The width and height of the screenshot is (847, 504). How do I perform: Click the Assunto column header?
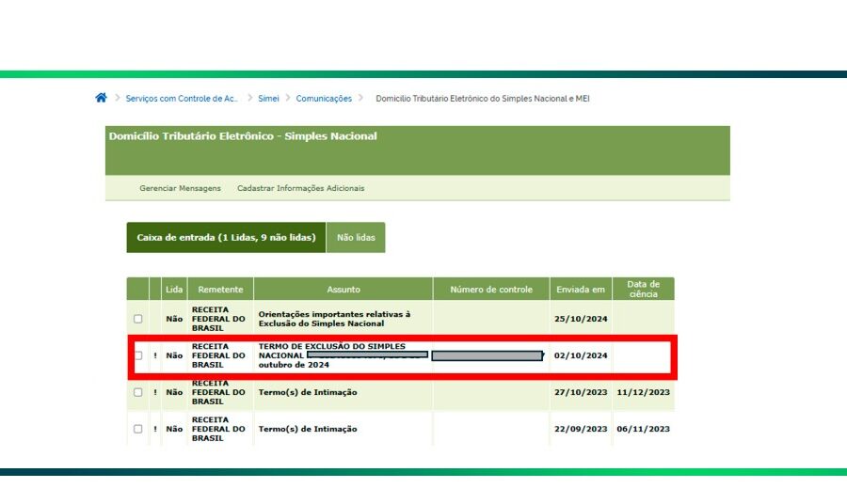point(343,290)
